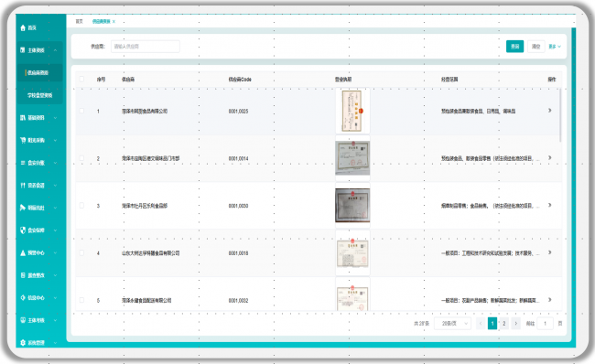Open row 1 action arrow icon
The height and width of the screenshot is (364, 595).
549,111
